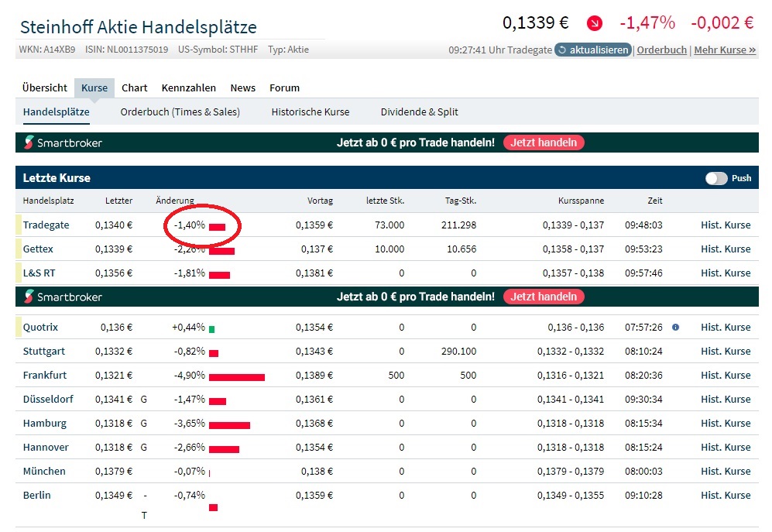Screen dimensions: 772x532
Task: Click Jetzt handeln in second banner
Action: (544, 297)
